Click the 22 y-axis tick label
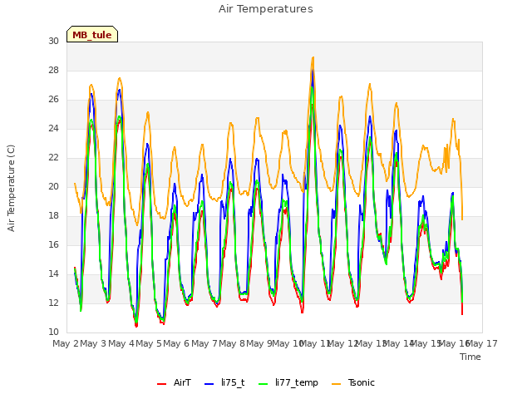 tap(53, 157)
